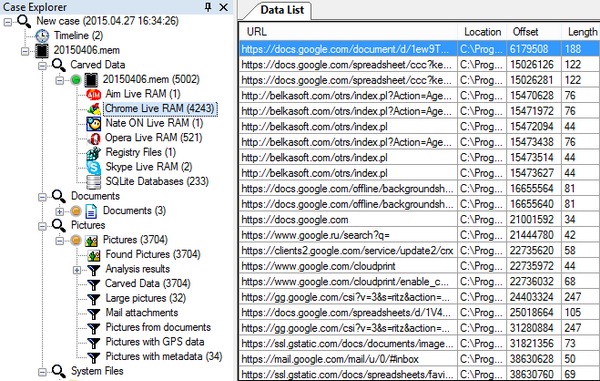The width and height of the screenshot is (600, 381).
Task: Pin the Case Explorer panel
Action: (208, 7)
